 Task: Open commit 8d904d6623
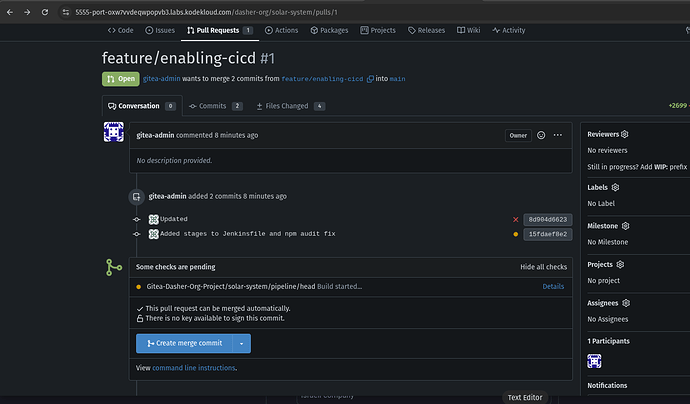pos(547,219)
